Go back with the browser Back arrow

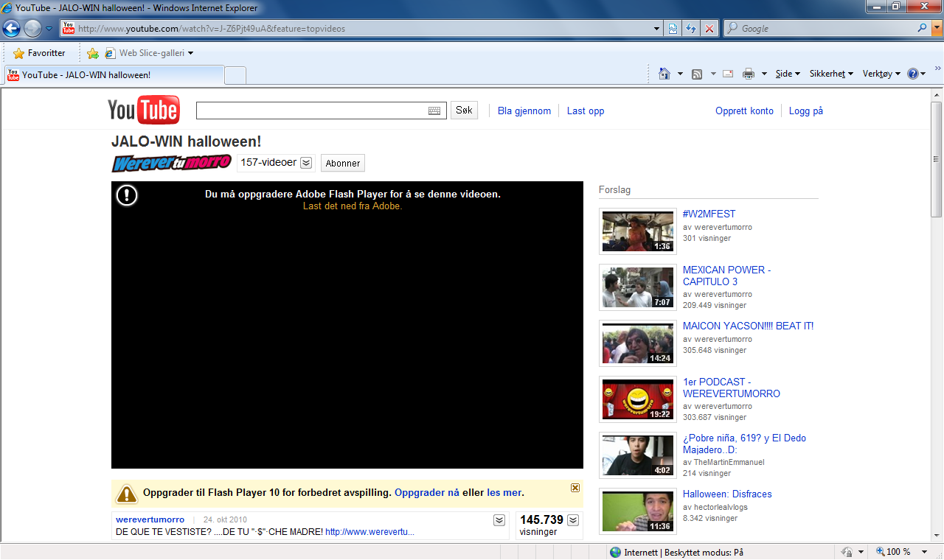coord(11,29)
